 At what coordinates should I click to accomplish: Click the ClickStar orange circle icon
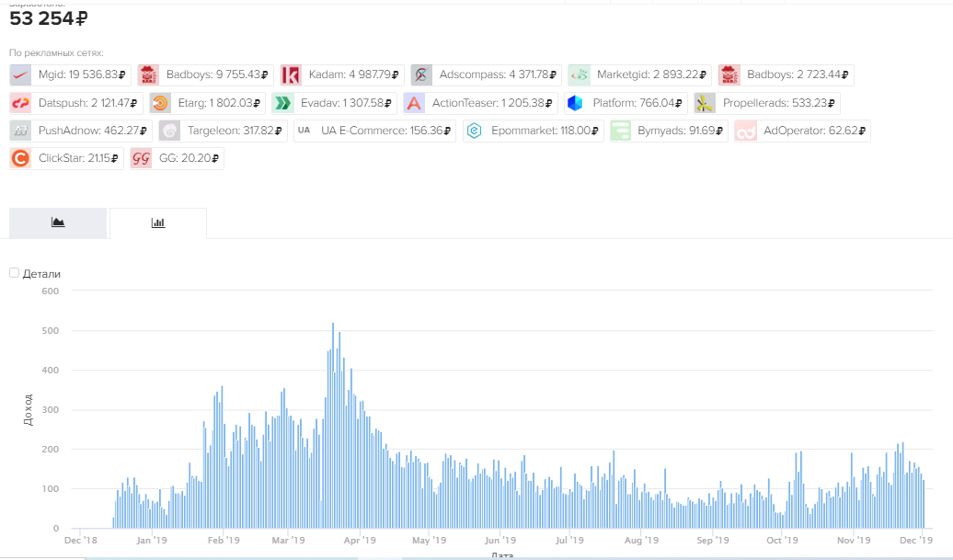coord(20,158)
